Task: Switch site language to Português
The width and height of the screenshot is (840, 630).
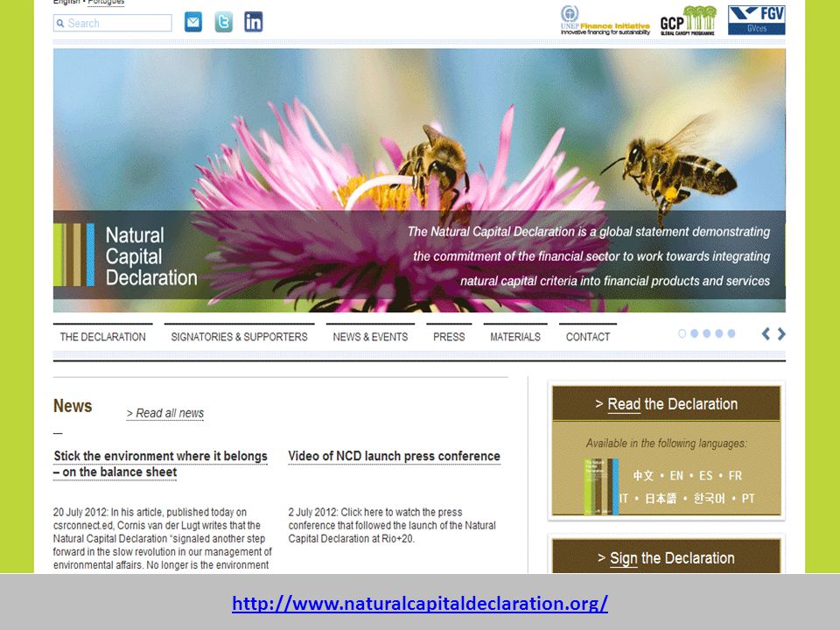Action: [106, 2]
